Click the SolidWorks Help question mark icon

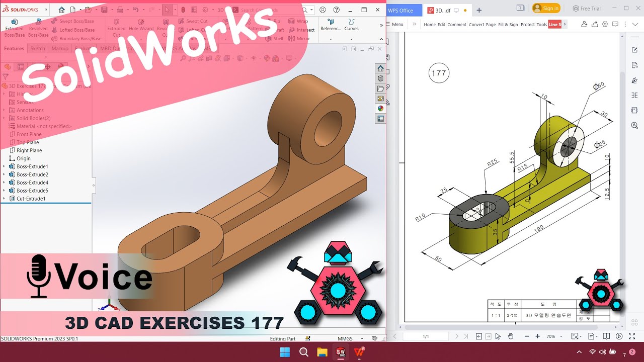pyautogui.click(x=337, y=10)
